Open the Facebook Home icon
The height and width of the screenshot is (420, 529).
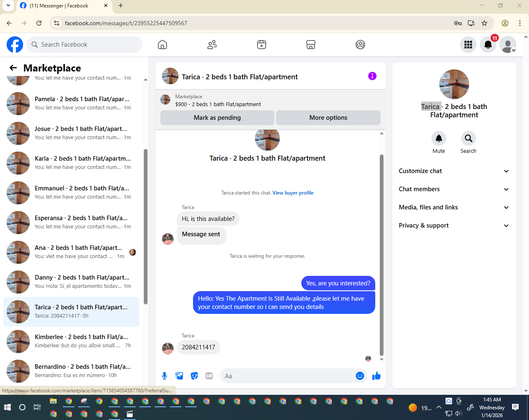(162, 45)
